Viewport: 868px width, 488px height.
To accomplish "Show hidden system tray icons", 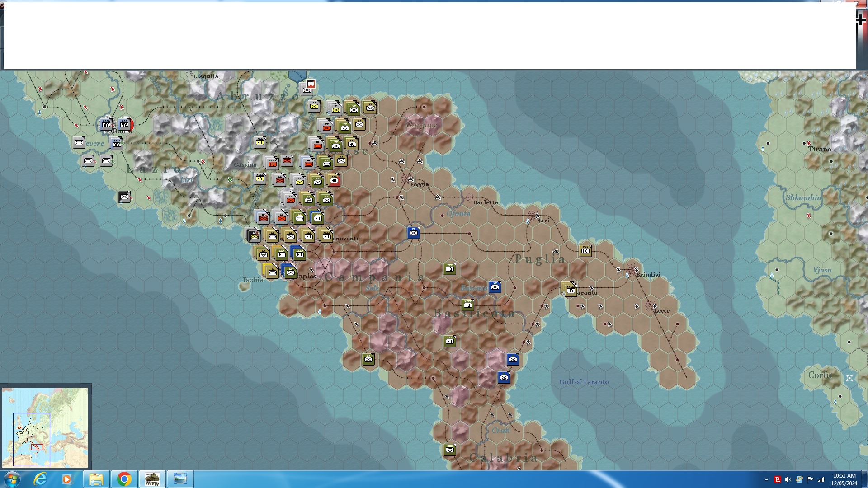I will (766, 479).
